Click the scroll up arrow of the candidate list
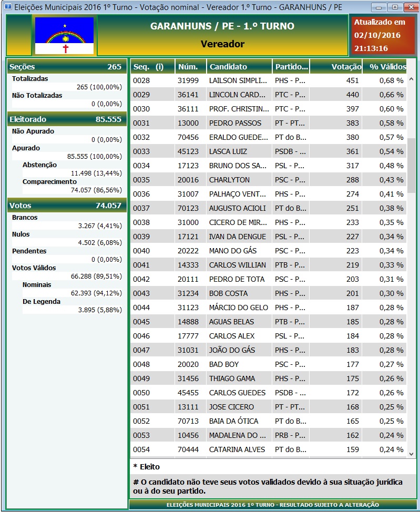Viewport: 420px width, 512px height. point(411,79)
